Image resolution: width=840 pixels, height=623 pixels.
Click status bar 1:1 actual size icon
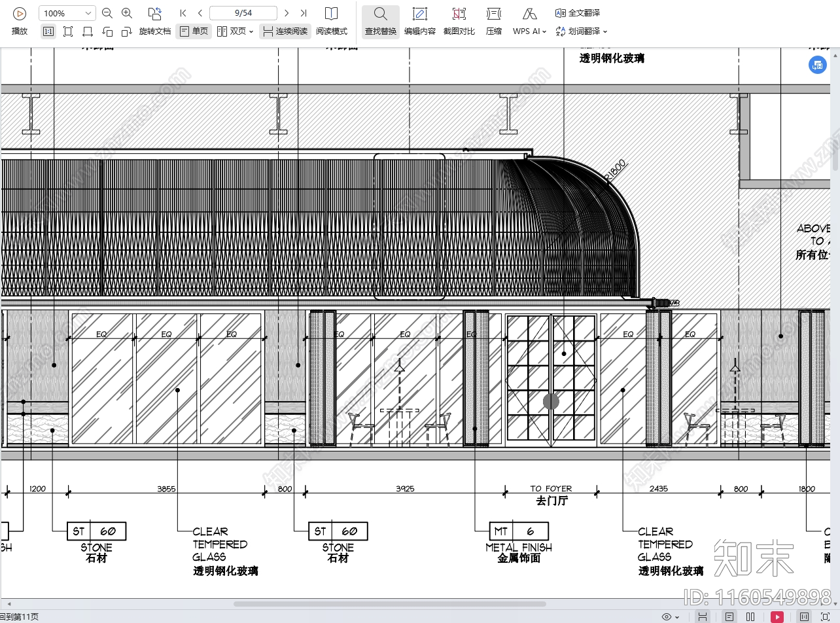[x=804, y=616]
